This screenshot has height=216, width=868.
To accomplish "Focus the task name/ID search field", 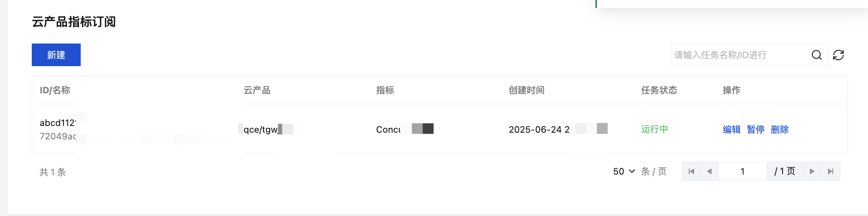I will tap(740, 55).
